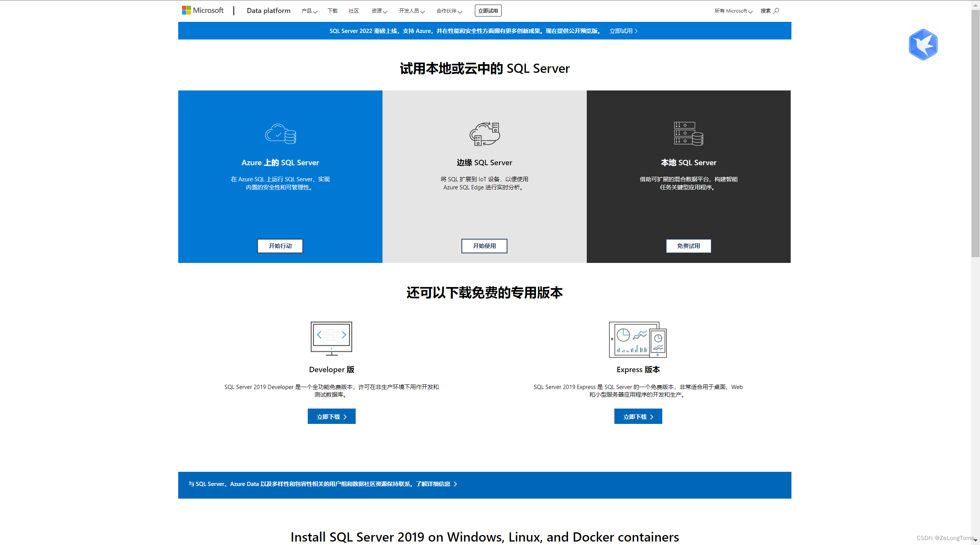980x545 pixels.
Task: Click the search magnifier icon
Action: click(x=776, y=11)
